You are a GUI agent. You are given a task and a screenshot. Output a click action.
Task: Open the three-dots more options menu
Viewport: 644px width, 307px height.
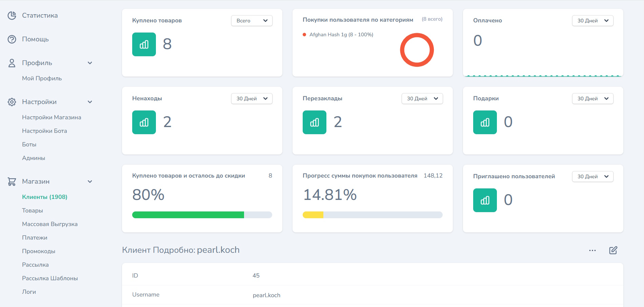pos(592,250)
